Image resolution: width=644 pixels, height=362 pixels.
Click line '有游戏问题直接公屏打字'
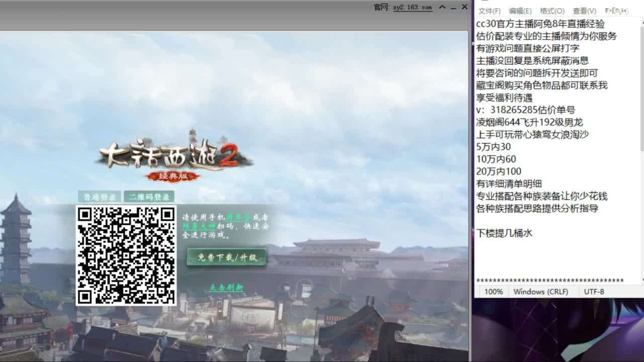coord(528,48)
